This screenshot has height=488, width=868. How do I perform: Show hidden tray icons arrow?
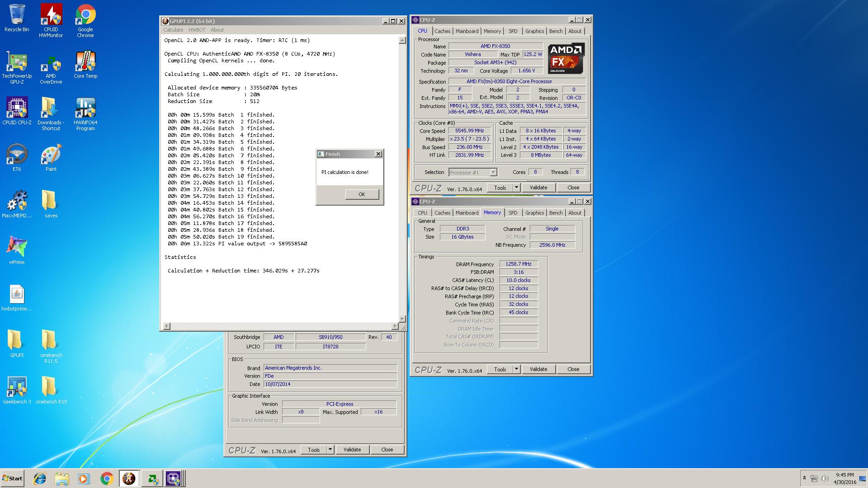(804, 478)
